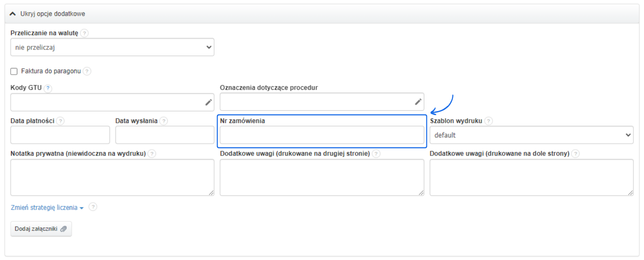The height and width of the screenshot is (260, 644).
Task: Click help icon next to Data wysłania
Action: (164, 121)
